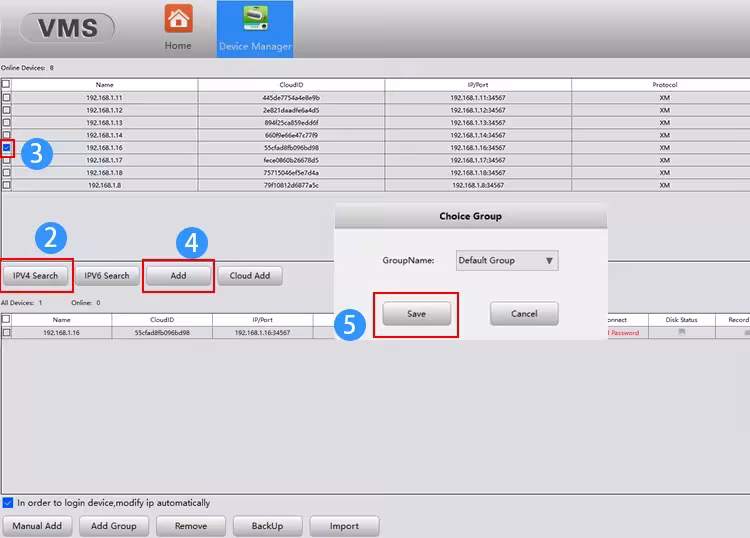Disable modify ip automatically checkbox
The width and height of the screenshot is (750, 538).
(8, 503)
